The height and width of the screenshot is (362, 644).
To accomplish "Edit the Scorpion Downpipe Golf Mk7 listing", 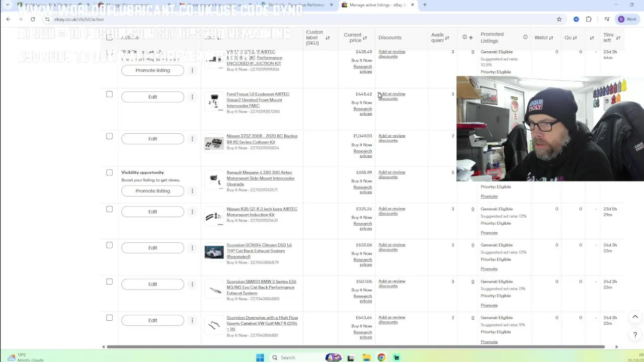I will click(x=152, y=320).
